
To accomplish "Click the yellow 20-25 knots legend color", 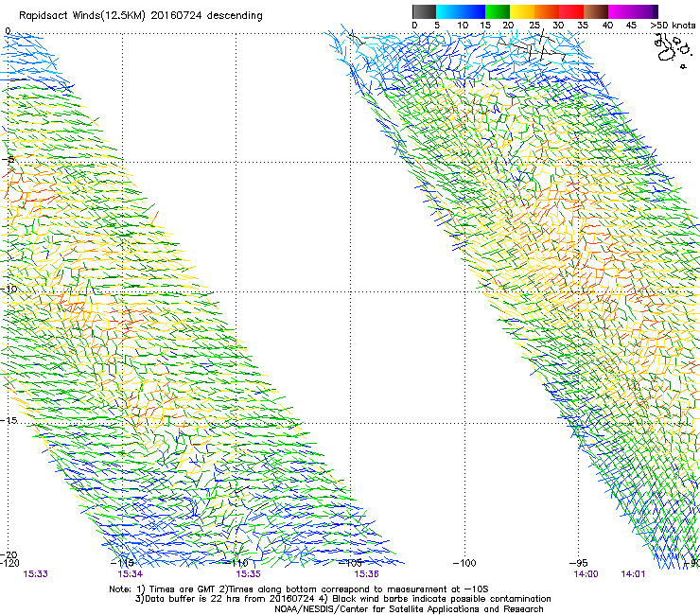I will click(x=522, y=11).
